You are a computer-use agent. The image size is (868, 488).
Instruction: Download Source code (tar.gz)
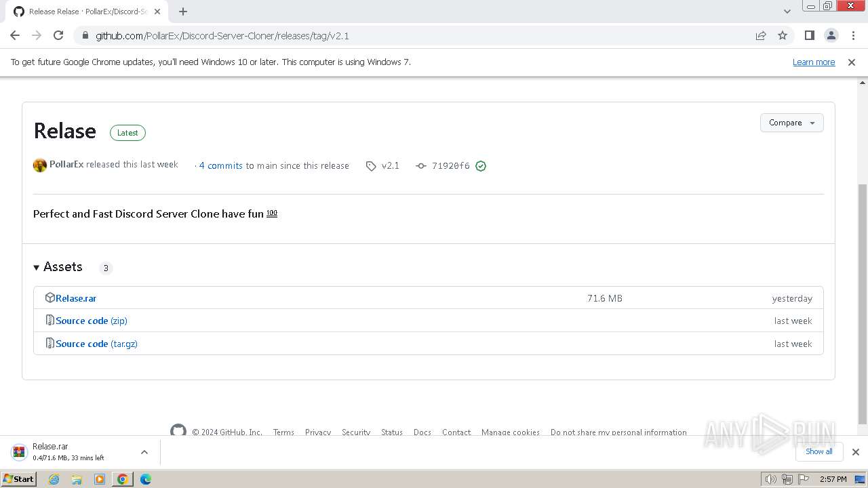coord(96,344)
